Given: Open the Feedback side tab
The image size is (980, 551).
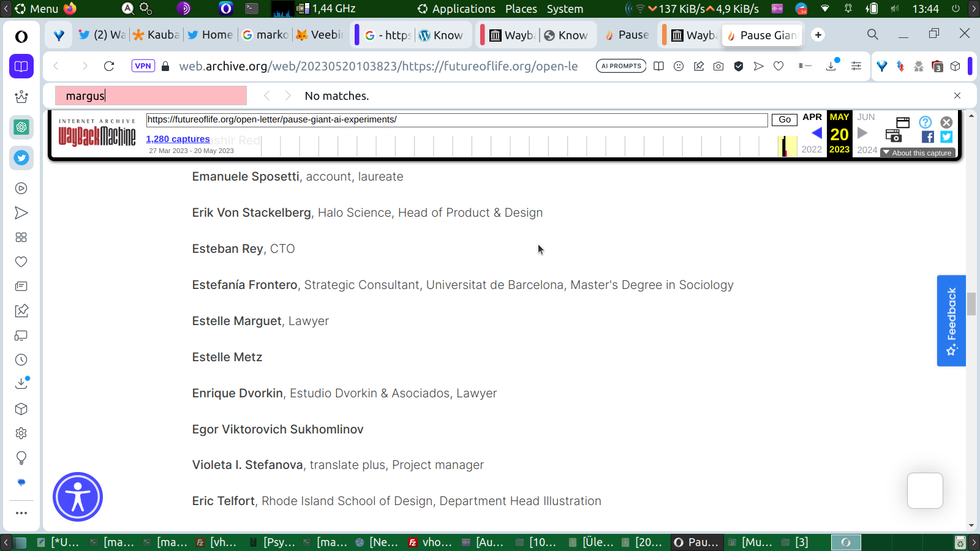Looking at the screenshot, I should (951, 321).
